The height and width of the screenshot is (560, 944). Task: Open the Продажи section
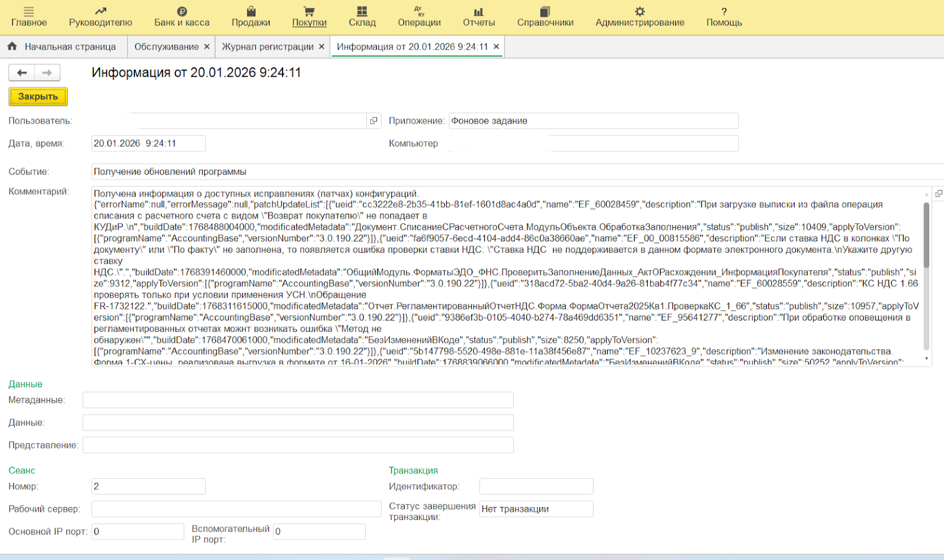pos(251,17)
